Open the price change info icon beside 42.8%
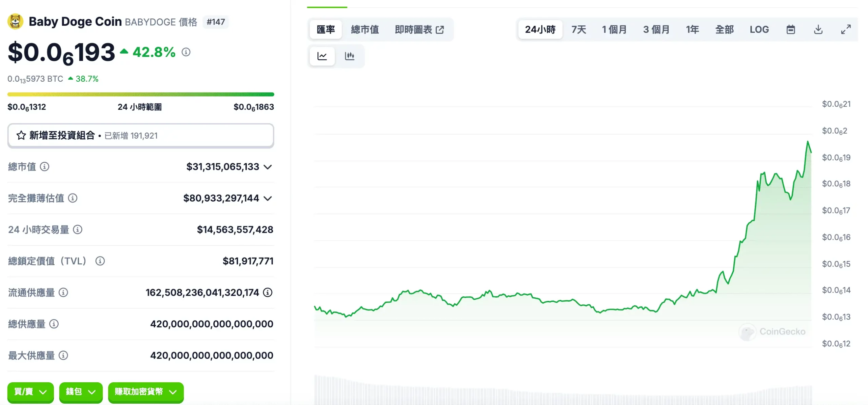The width and height of the screenshot is (868, 405). 186,52
